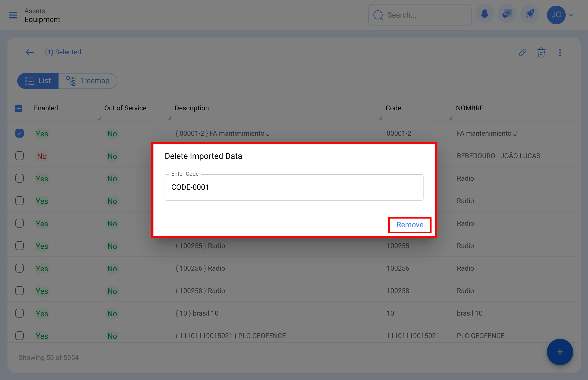This screenshot has width=588, height=380.
Task: Click code cell 100255
Action: (398, 246)
